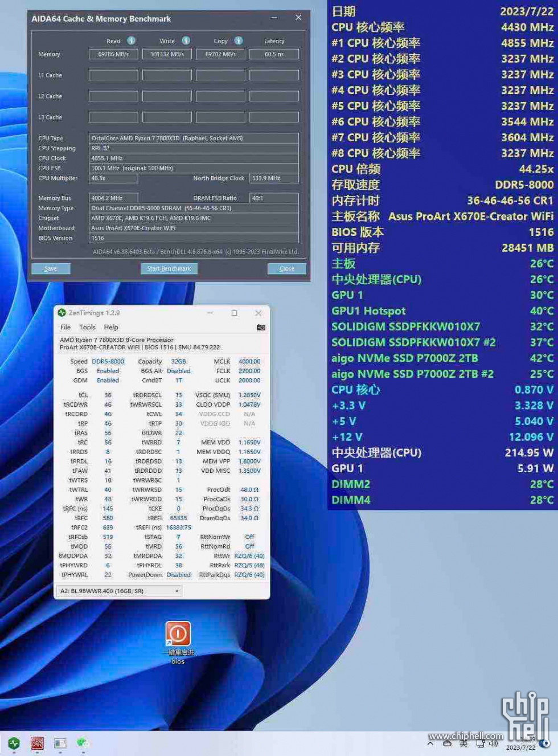Open the taskbar date 2023/7/22
This screenshot has height=756, width=558.
click(520, 747)
